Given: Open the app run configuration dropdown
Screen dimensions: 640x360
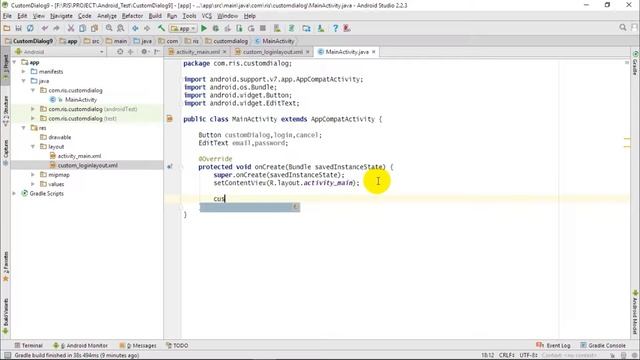Looking at the screenshot, I should 183,29.
